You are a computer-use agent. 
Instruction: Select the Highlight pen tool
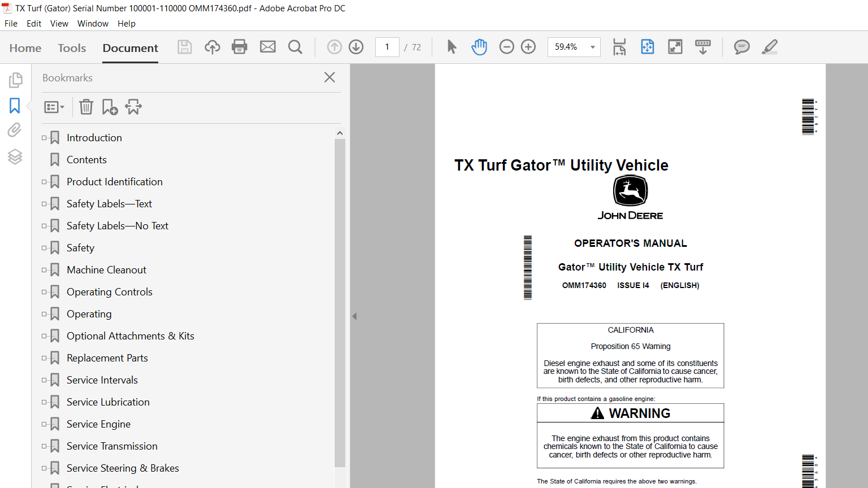770,47
